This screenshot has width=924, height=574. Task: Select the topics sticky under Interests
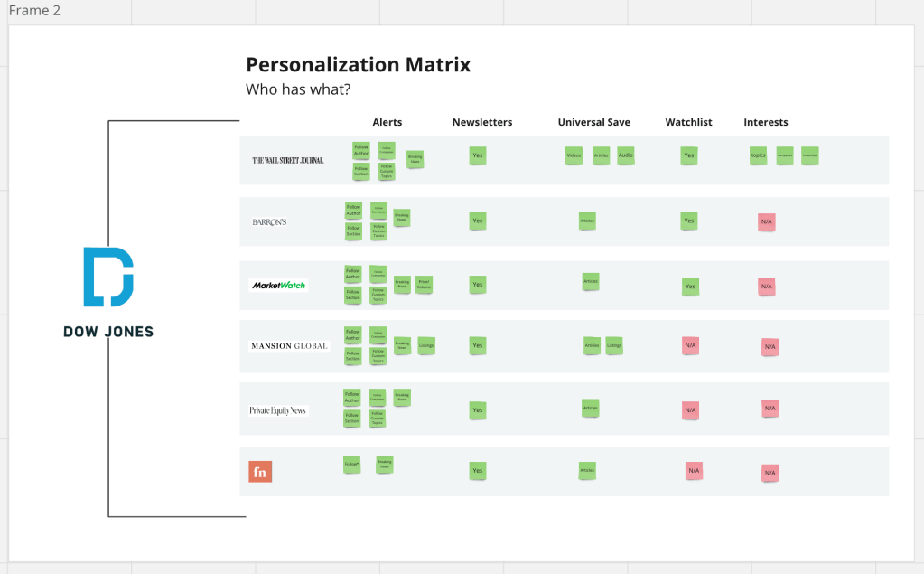pos(758,155)
